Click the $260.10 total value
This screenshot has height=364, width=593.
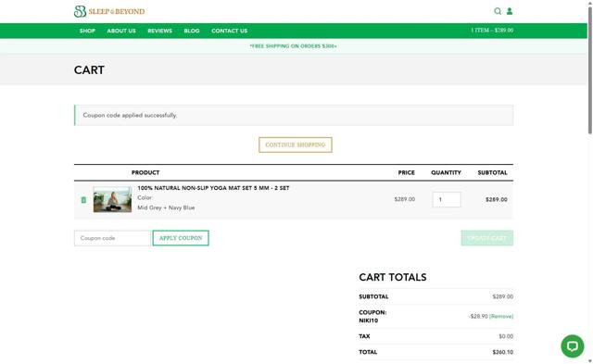pos(502,352)
